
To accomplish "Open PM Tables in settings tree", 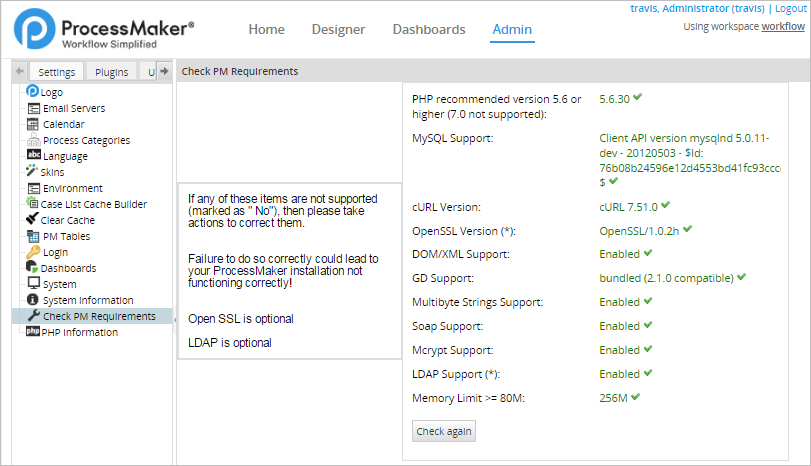I will (x=66, y=236).
